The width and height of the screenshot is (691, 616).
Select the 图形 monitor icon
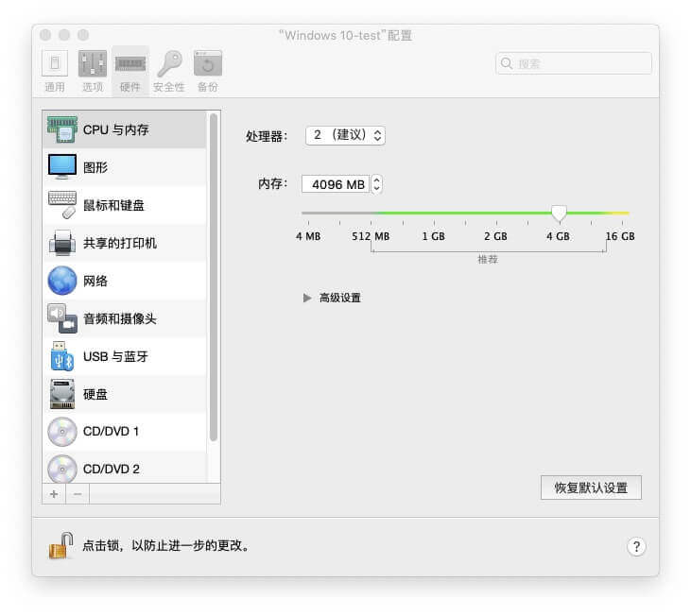pos(62,166)
